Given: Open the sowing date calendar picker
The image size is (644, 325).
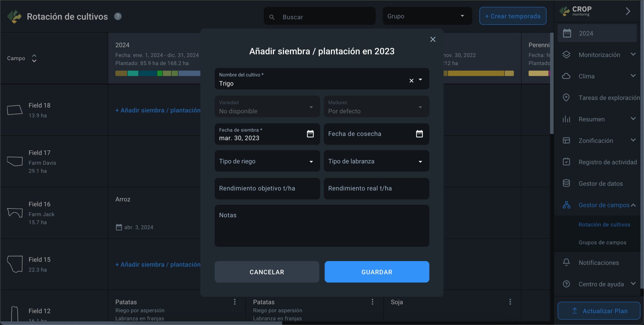Looking at the screenshot, I should [x=310, y=134].
